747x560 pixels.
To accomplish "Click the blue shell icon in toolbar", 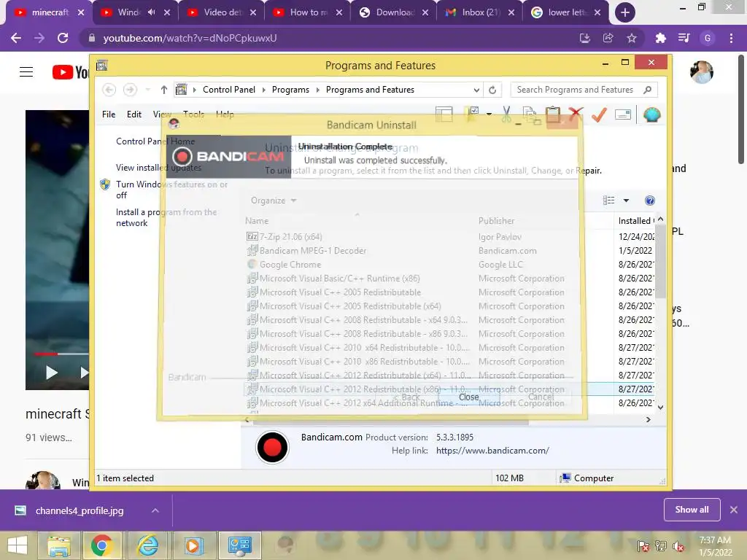I will click(651, 114).
